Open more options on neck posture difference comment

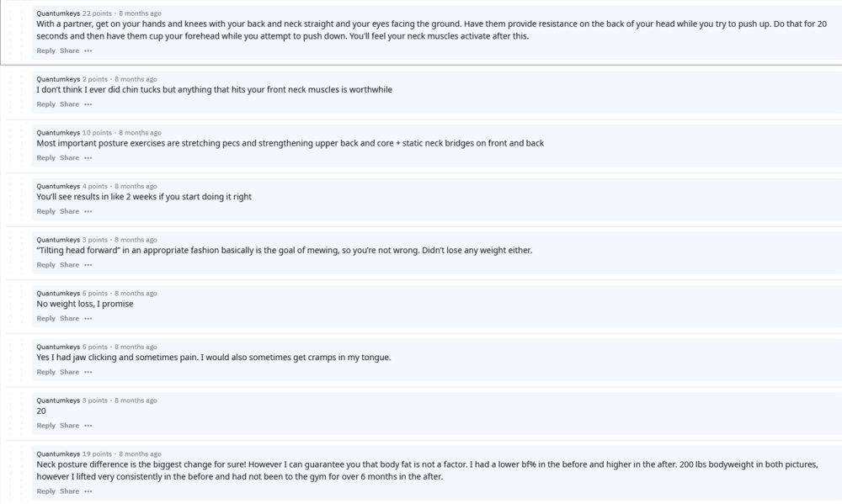tap(88, 491)
